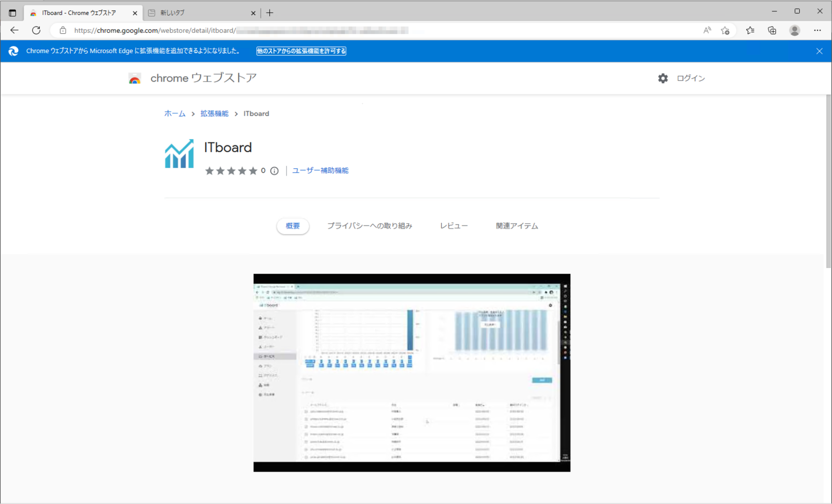Image resolution: width=832 pixels, height=504 pixels.
Task: Click the ログイン link
Action: 690,78
